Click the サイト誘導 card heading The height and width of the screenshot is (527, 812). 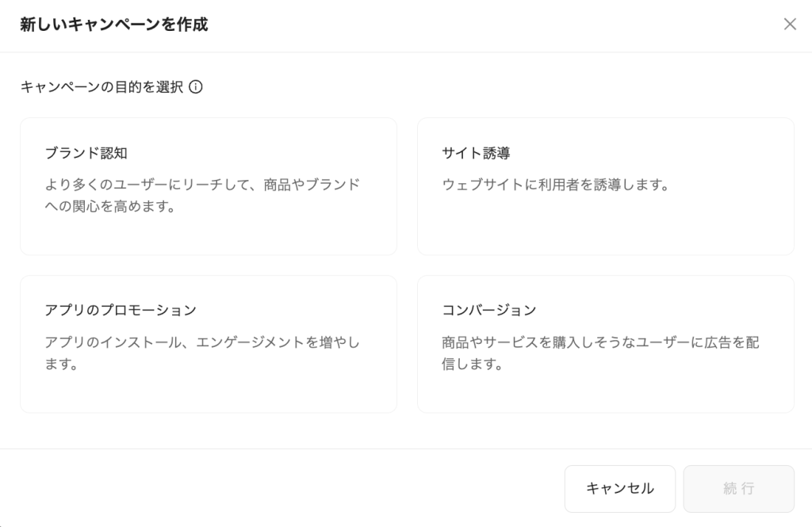coord(476,153)
